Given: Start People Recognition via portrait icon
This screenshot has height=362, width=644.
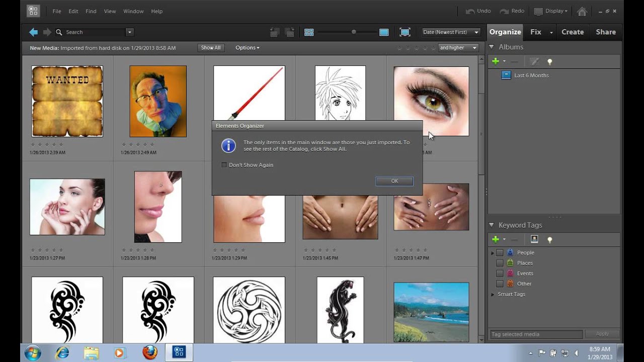Looking at the screenshot, I should (534, 239).
